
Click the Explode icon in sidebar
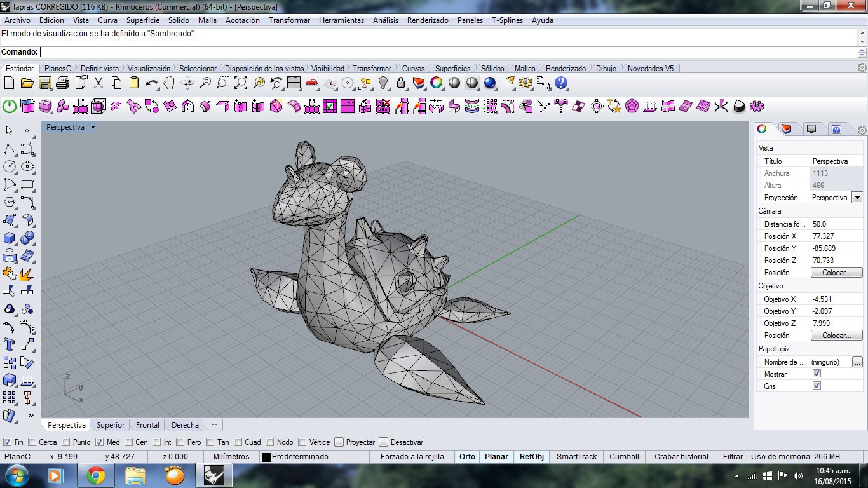tap(27, 273)
